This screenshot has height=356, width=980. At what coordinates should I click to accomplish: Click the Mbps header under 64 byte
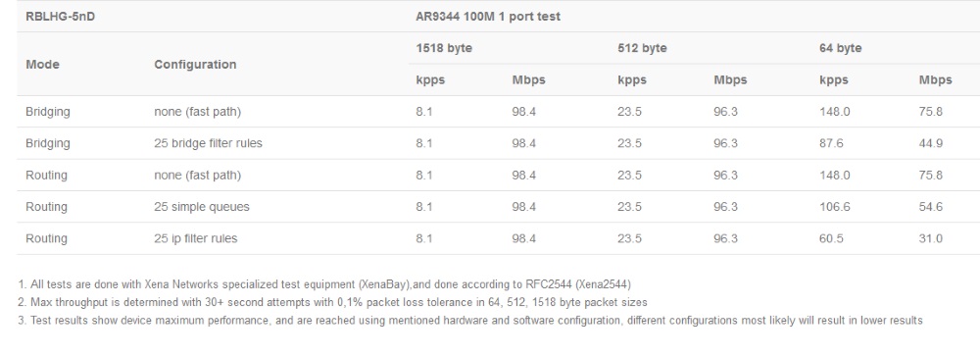click(935, 80)
